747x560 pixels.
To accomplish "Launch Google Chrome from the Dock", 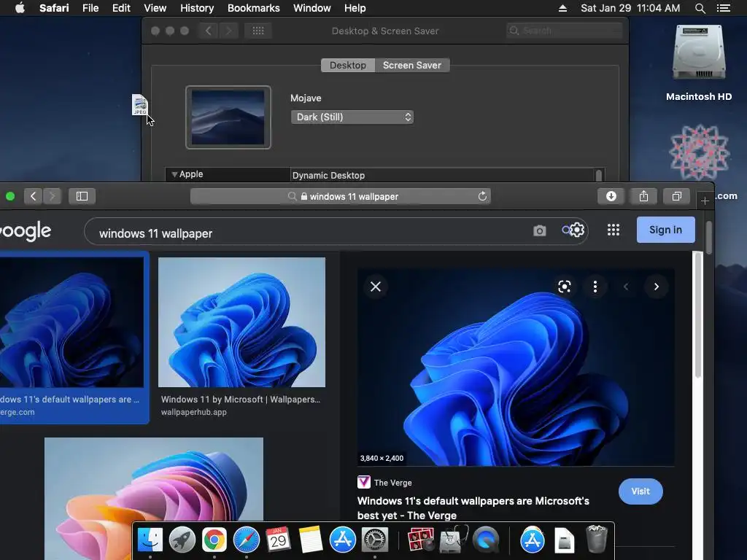I will (x=214, y=540).
